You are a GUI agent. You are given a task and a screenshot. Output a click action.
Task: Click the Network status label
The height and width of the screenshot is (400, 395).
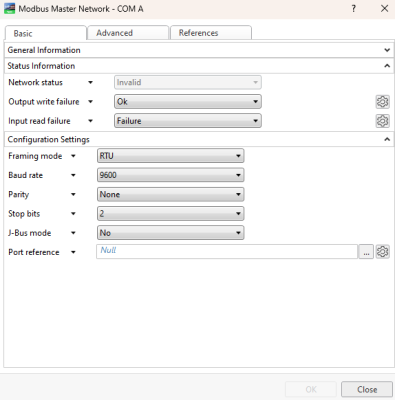tap(35, 82)
